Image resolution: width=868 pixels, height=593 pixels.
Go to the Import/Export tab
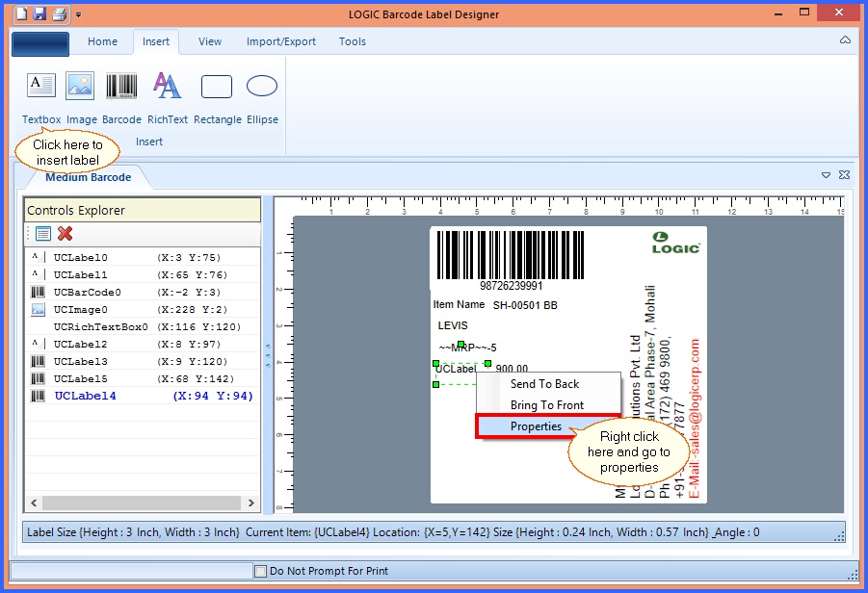click(281, 41)
